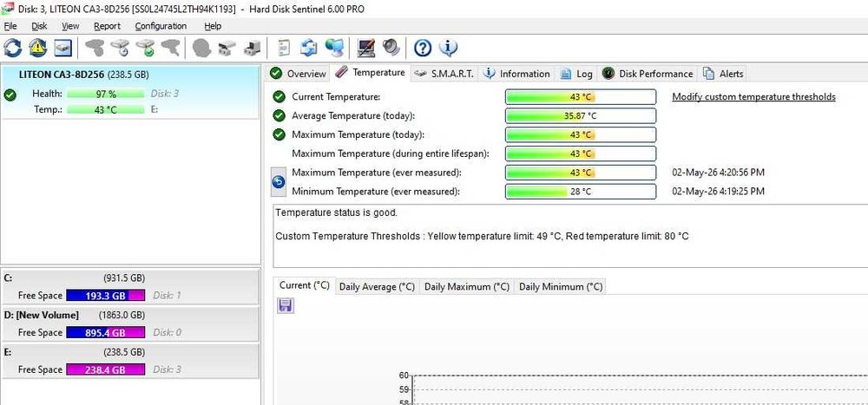868x405 pixels.
Task: Select the C: partition entry
Action: [130, 286]
